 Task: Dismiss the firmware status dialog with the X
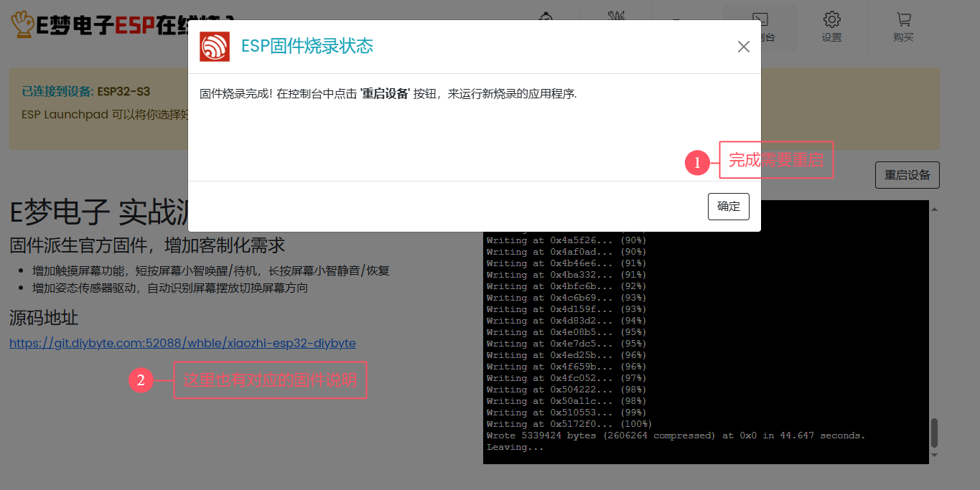coord(743,46)
